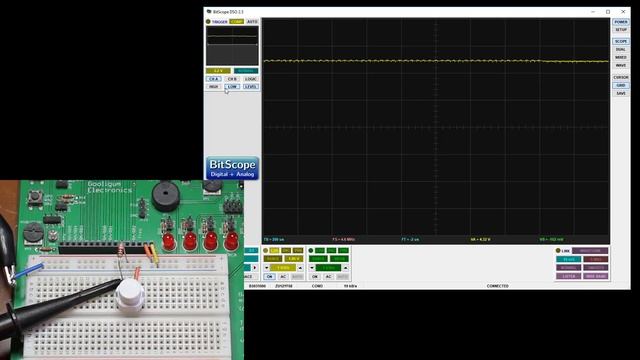Select MIXED display mode
Viewport: 640px width, 360px height.
621,58
